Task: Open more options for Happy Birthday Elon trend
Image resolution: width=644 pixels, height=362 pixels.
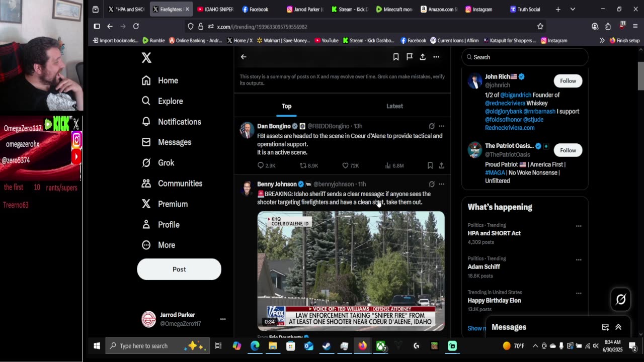Action: pyautogui.click(x=579, y=294)
